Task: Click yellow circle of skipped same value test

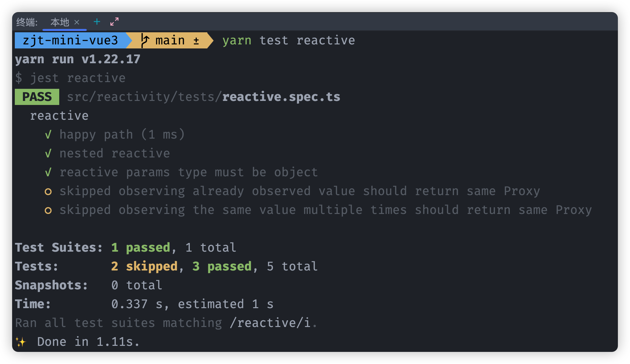Action: [48, 211]
